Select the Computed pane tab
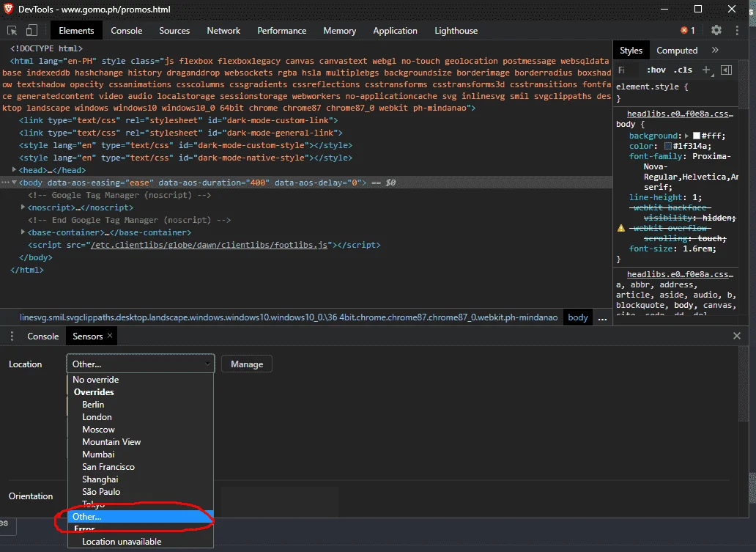 pos(676,50)
